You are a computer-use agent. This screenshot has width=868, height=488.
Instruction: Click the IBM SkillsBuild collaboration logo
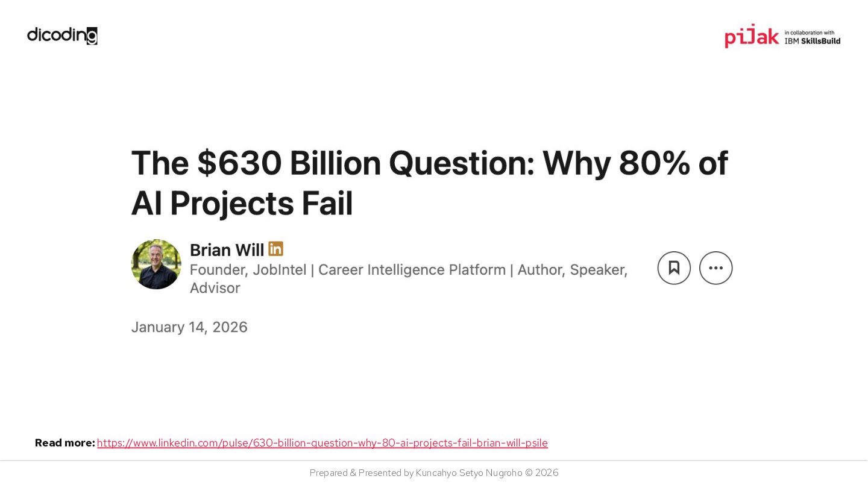812,40
